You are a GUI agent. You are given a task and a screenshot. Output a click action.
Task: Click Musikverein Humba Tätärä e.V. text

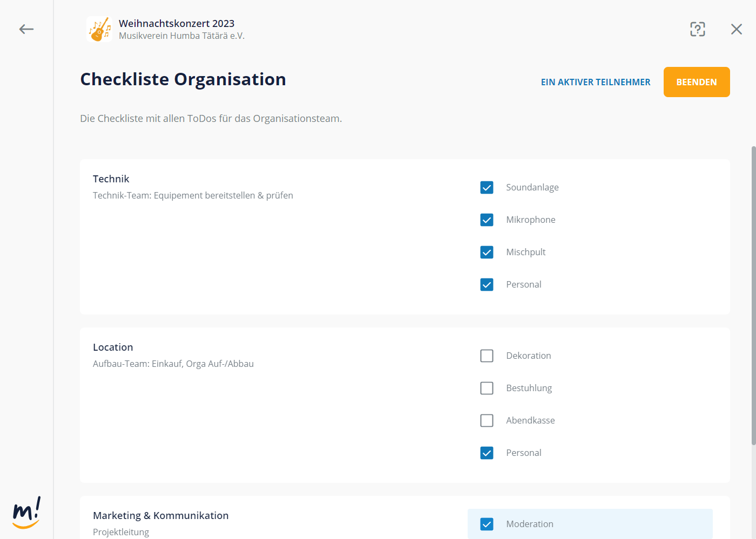click(x=181, y=36)
